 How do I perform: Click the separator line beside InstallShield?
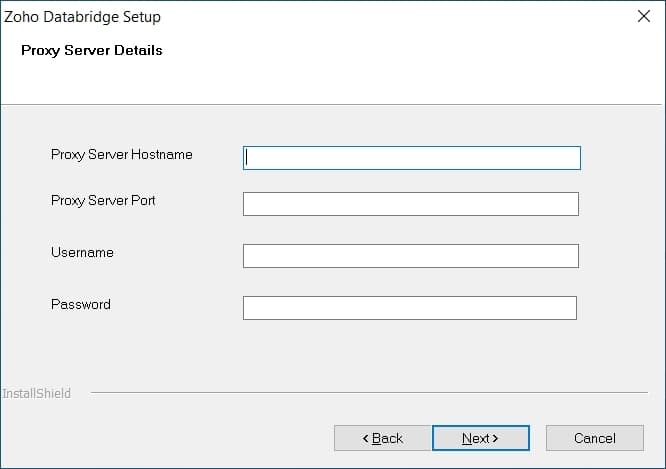coord(370,394)
